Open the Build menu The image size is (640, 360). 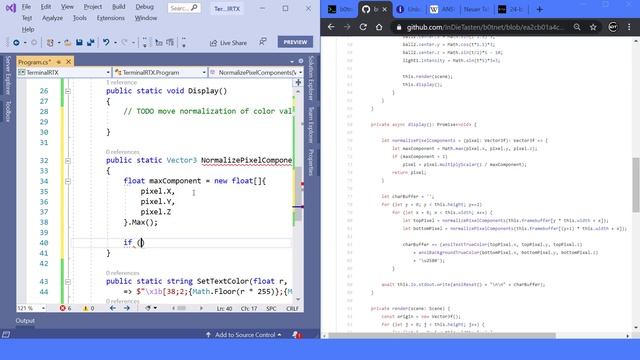(119, 7)
